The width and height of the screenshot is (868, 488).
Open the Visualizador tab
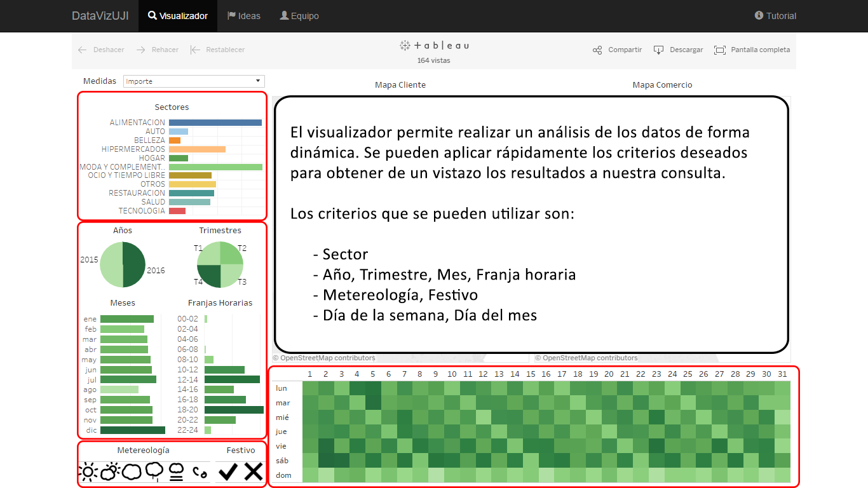pos(178,16)
